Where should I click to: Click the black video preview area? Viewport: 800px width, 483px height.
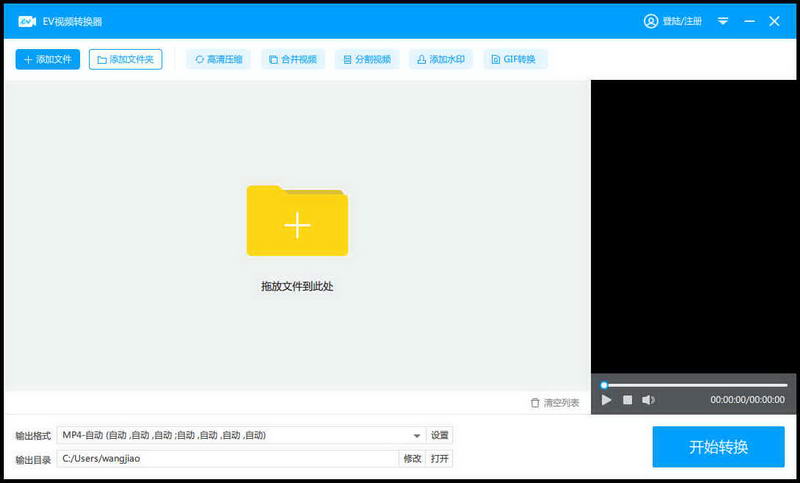693,226
